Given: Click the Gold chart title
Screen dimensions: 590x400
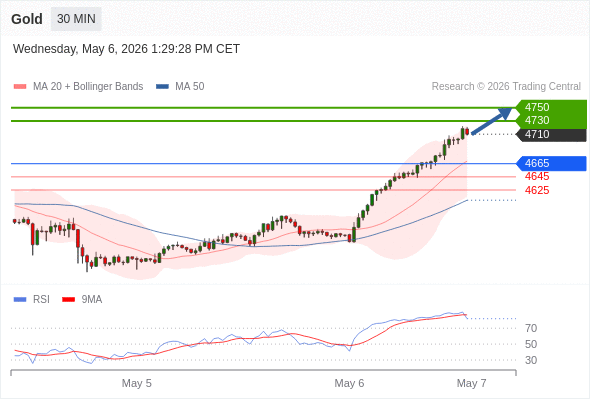Looking at the screenshot, I should (27, 19).
